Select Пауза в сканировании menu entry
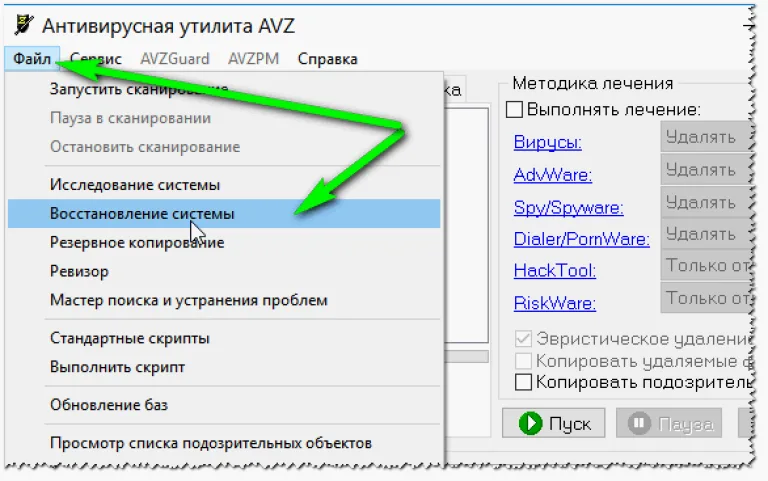Screen dimensions: 768x481 (x=224, y=118)
